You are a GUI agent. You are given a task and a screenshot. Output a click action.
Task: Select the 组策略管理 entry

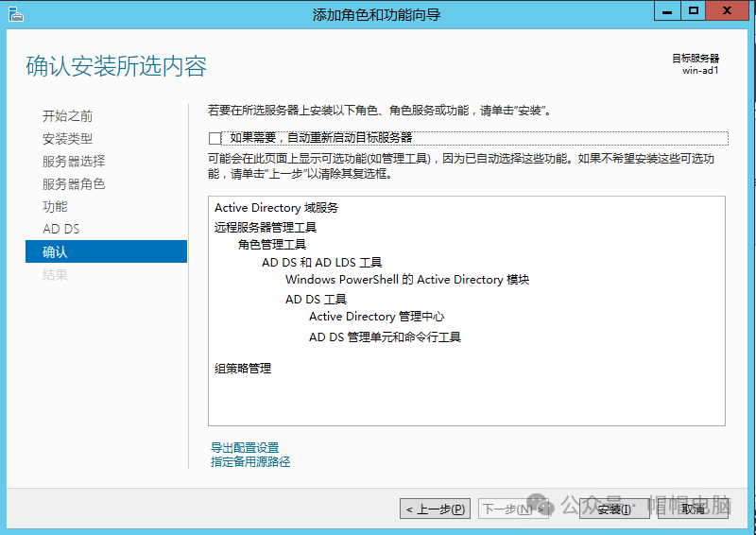click(243, 369)
